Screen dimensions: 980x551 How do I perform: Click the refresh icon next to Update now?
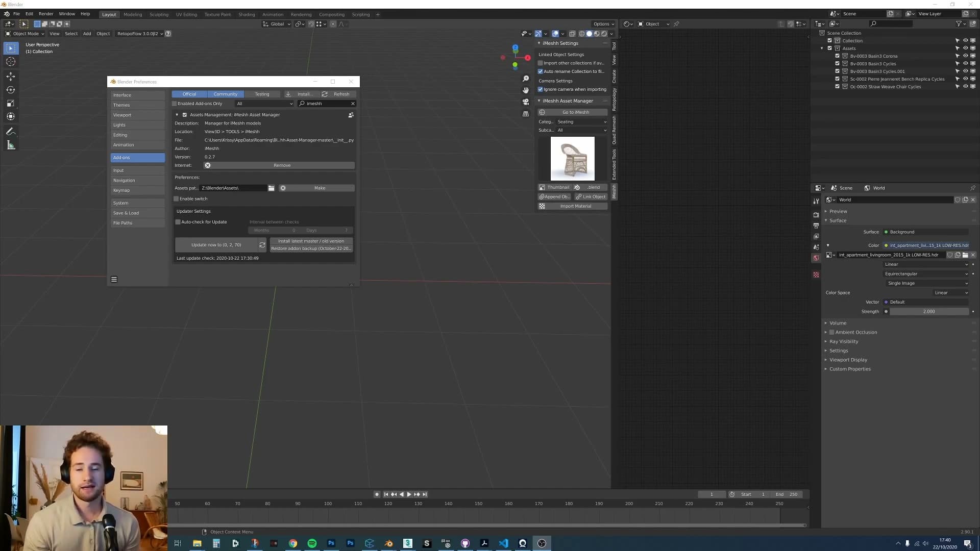pos(262,245)
